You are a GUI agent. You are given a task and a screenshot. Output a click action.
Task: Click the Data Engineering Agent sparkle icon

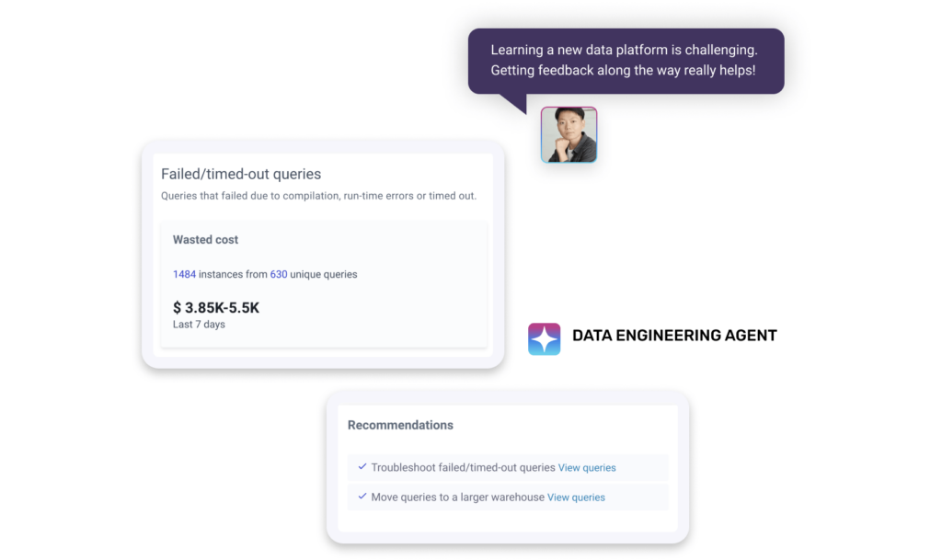(x=544, y=338)
